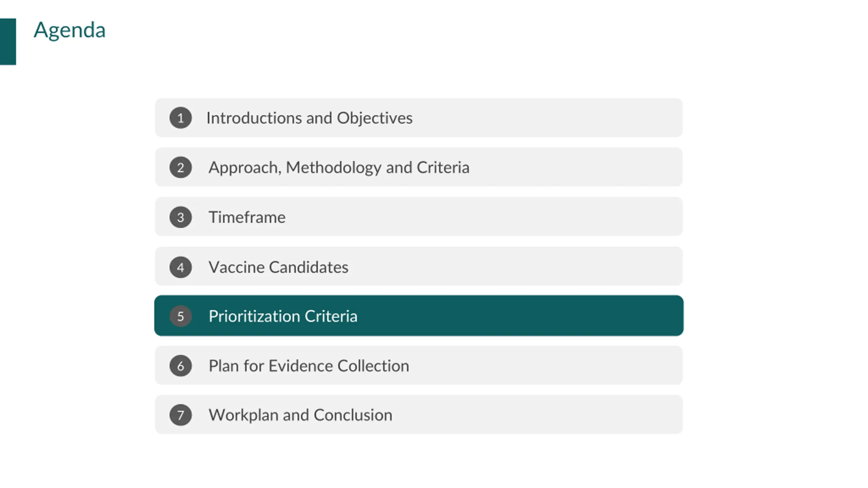Open the Introductions and Objectives agenda item
The image size is (868, 488).
(x=419, y=118)
